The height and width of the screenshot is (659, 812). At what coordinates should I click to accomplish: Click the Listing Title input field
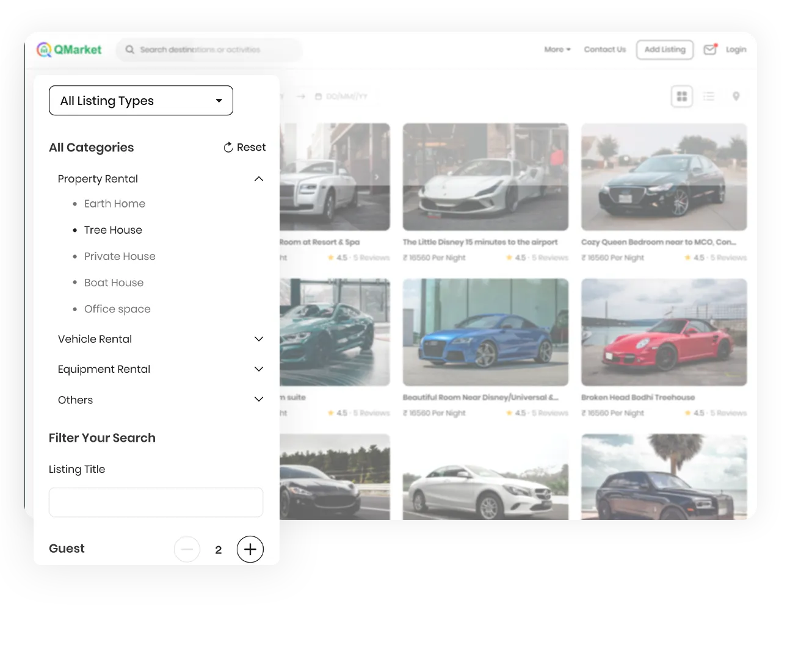156,502
